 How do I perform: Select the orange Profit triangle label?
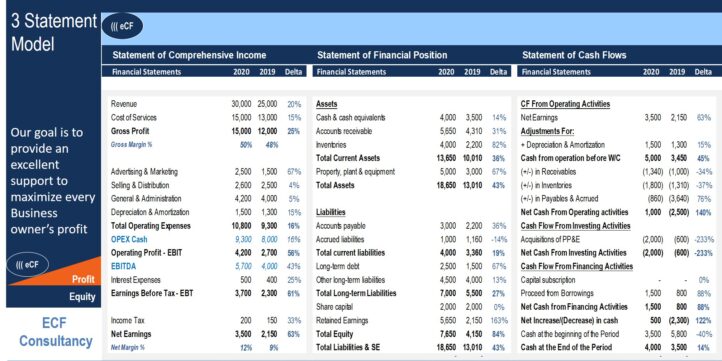point(83,279)
